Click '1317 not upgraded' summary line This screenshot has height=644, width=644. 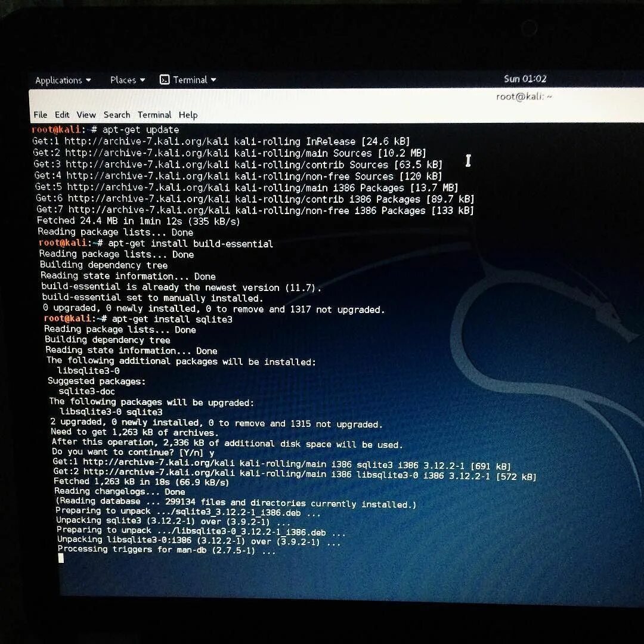coord(213,308)
